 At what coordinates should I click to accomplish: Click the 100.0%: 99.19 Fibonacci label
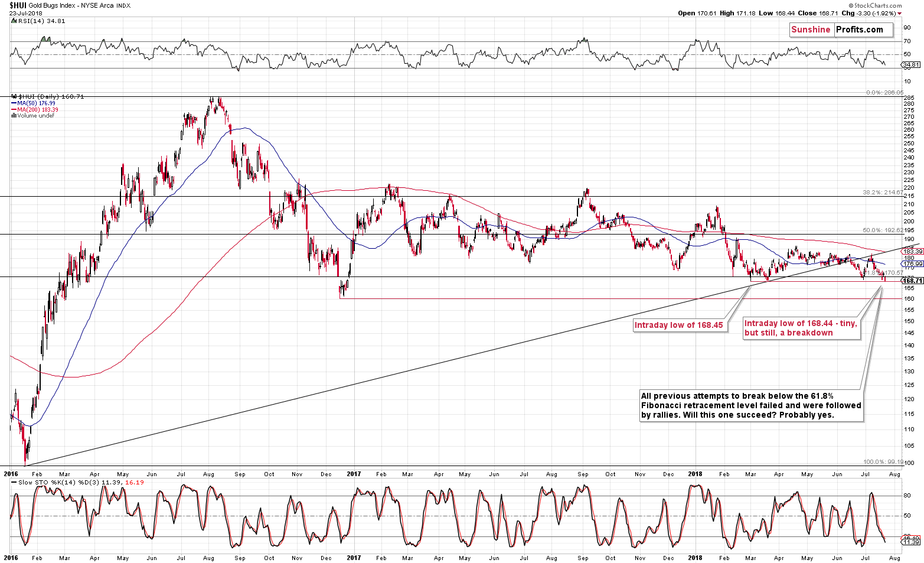click(883, 462)
